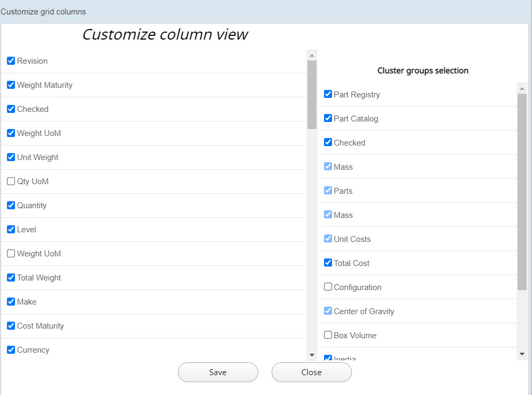Close the customize columns dialog
The height and width of the screenshot is (395, 532).
311,372
